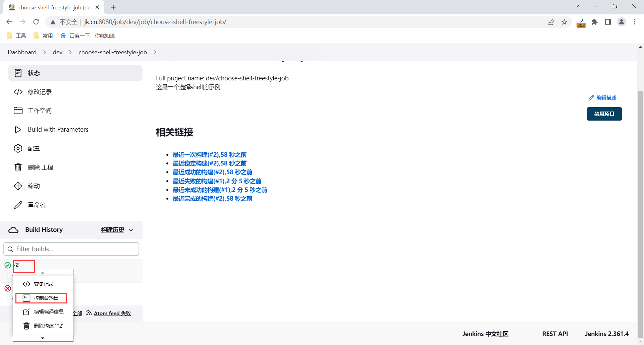Open the 最近未成功的构建(#1) link

pos(220,190)
